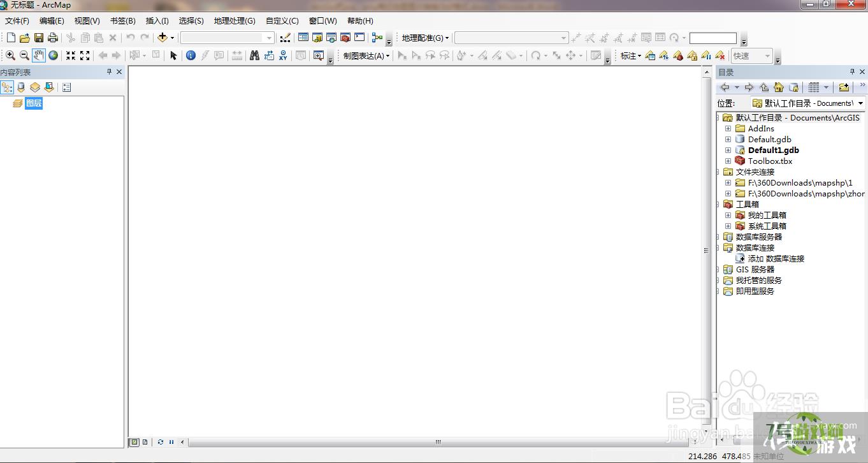Screen dimensions: 868x463
Task: Click the georeferencing rotation value field
Action: 712,38
